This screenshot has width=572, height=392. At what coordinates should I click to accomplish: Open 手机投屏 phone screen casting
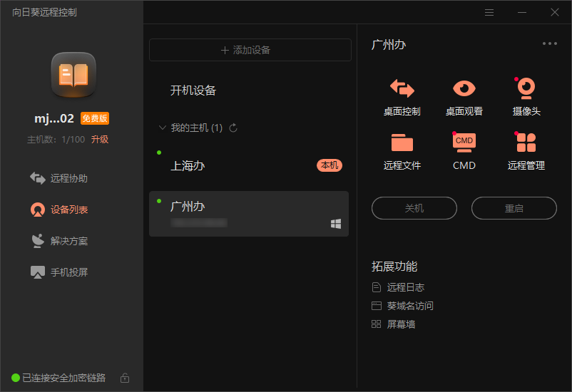click(x=68, y=272)
